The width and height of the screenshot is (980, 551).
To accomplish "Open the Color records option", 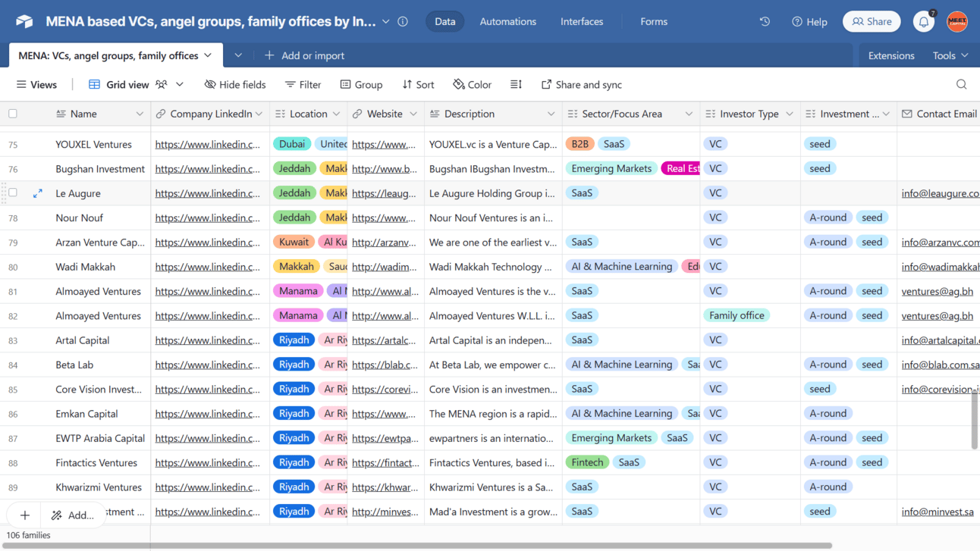I will pyautogui.click(x=472, y=85).
